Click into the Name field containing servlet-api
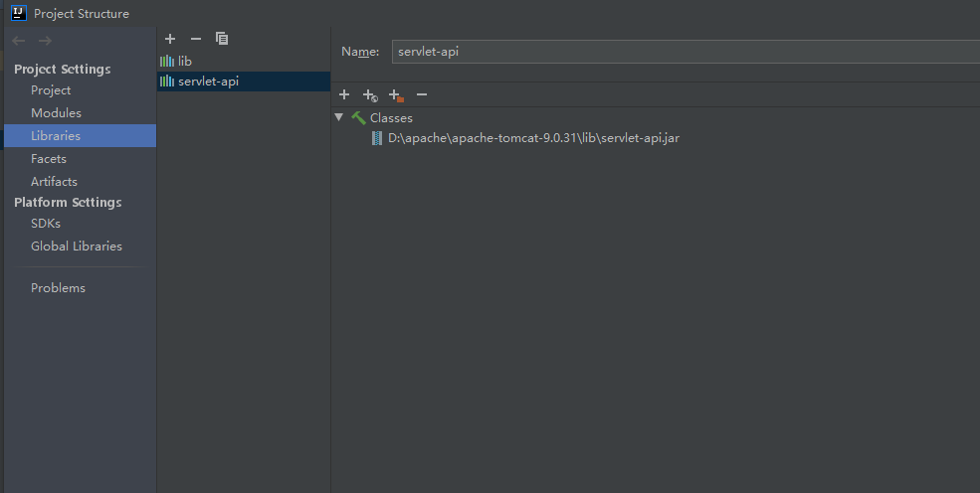The height and width of the screenshot is (493, 980). [x=686, y=52]
